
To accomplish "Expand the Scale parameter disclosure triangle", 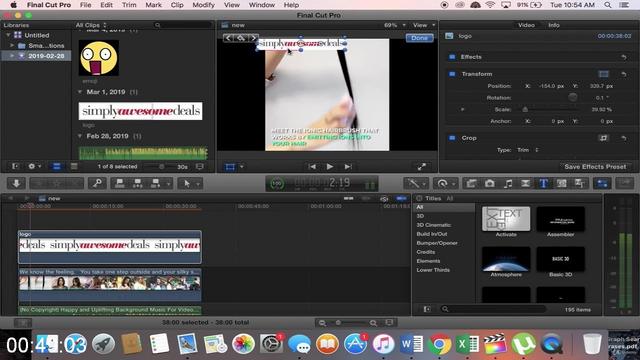I will tap(462, 109).
